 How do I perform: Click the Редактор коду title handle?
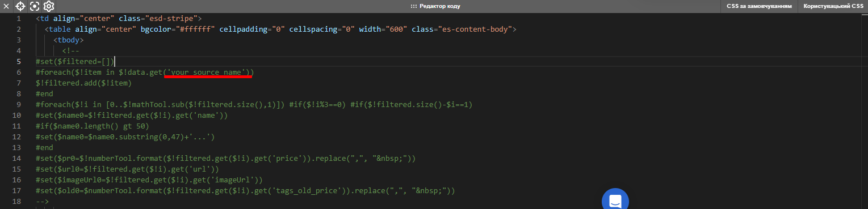pos(435,6)
